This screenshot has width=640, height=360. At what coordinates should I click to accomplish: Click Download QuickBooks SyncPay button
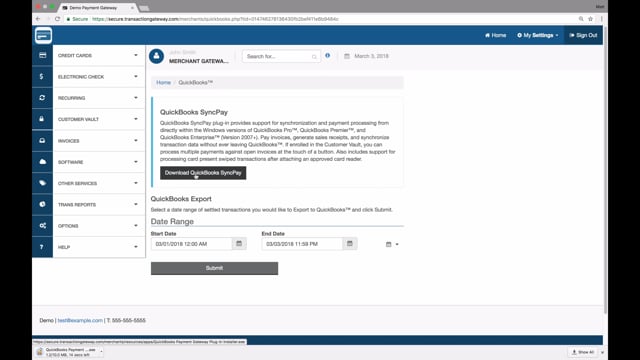click(203, 173)
